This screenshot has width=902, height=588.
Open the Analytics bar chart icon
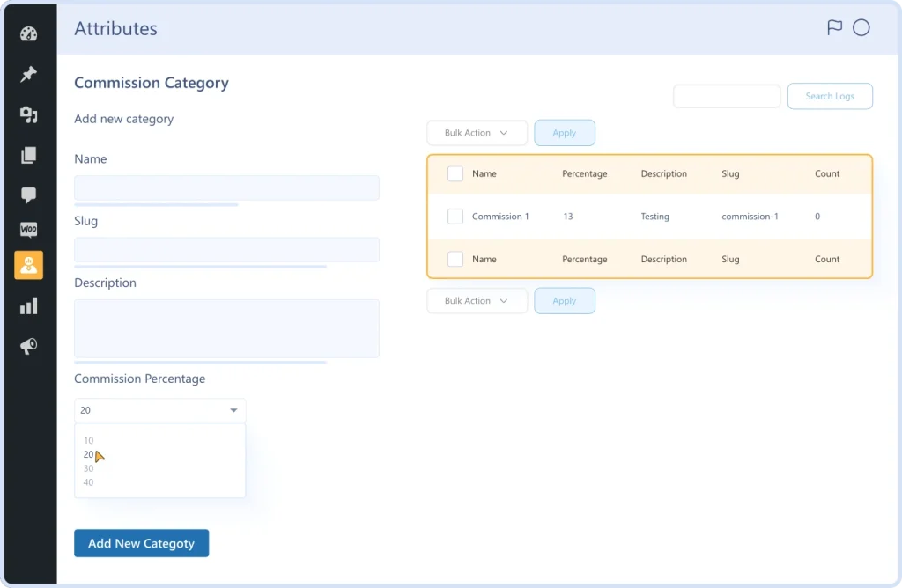click(28, 306)
